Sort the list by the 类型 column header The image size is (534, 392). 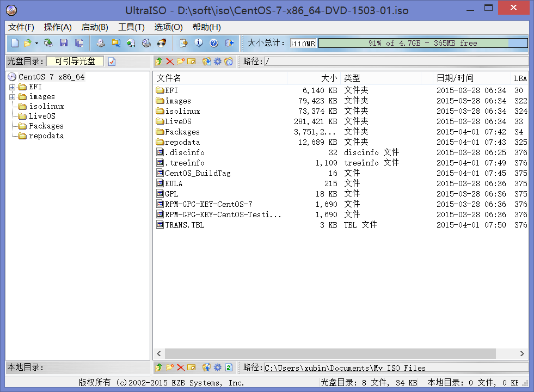(380, 78)
